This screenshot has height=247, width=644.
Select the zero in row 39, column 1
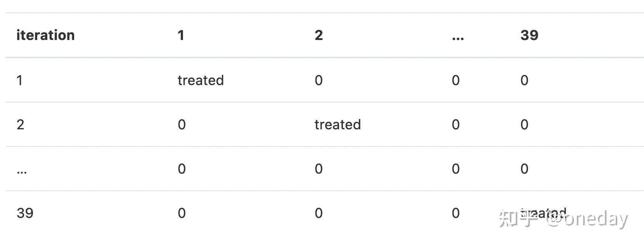[x=182, y=213]
